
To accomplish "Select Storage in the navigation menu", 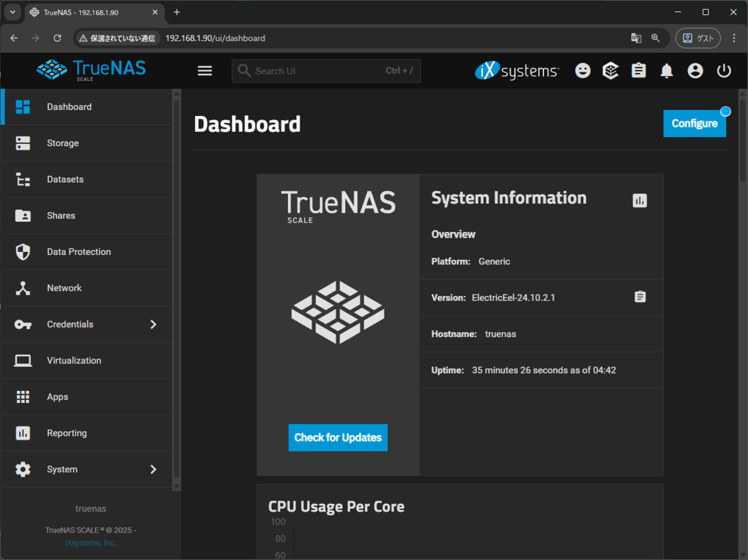I will coord(87,143).
